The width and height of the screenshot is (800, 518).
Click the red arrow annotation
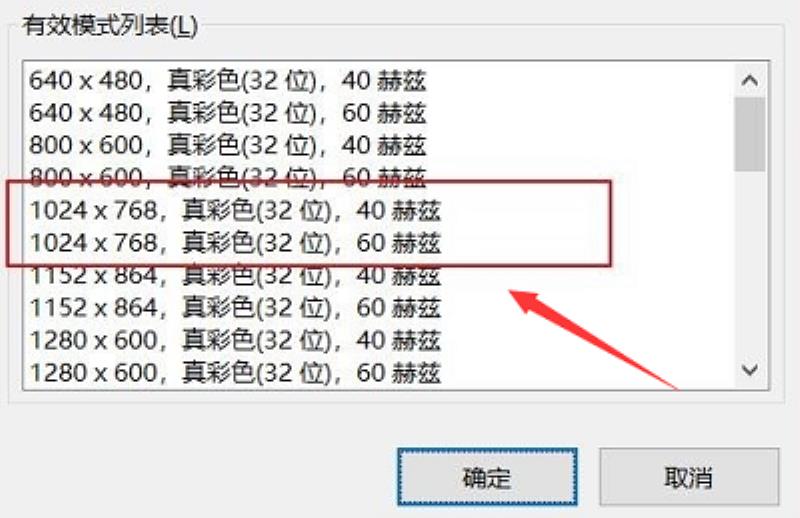pos(592,338)
